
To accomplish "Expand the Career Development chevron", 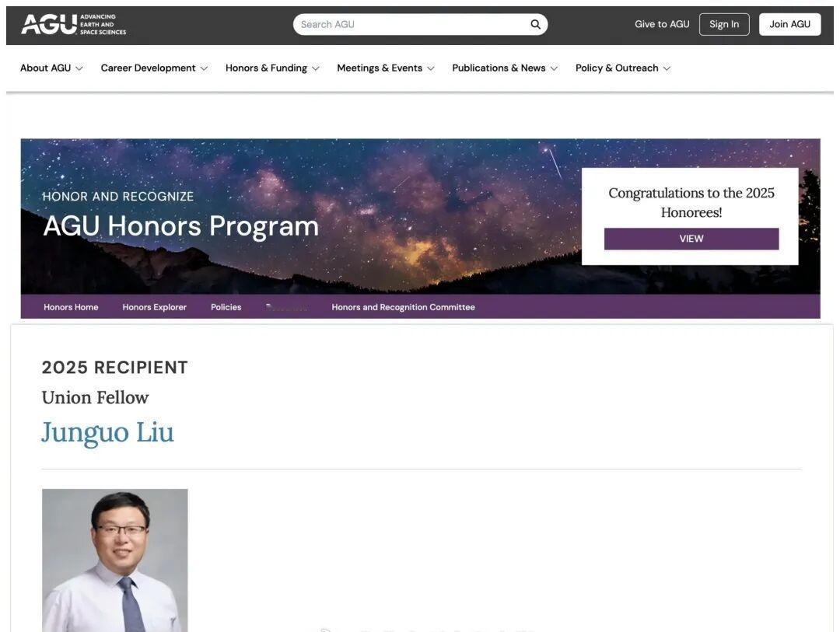I will coord(204,68).
